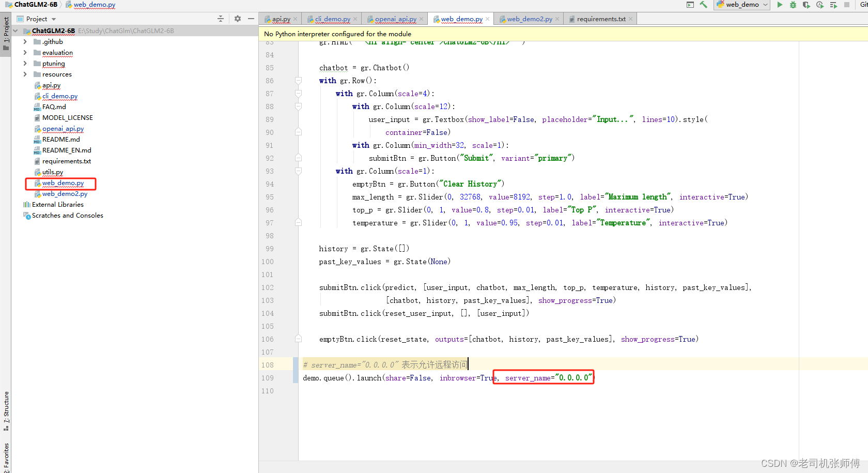Viewport: 868px width, 473px height.
Task: Switch to the openai_api.py editor tab
Action: [x=396, y=19]
